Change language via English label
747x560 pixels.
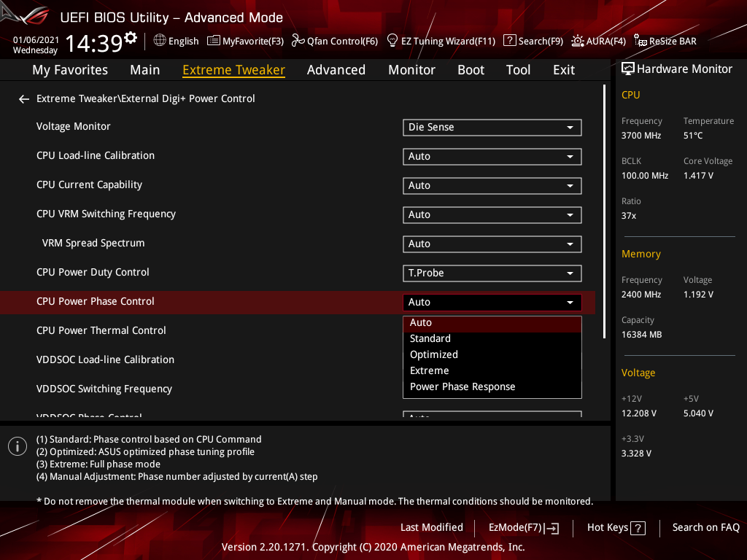click(183, 42)
